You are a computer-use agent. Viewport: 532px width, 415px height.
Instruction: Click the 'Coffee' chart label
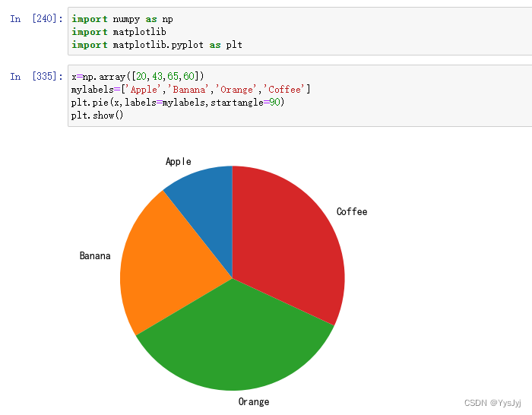coord(352,211)
